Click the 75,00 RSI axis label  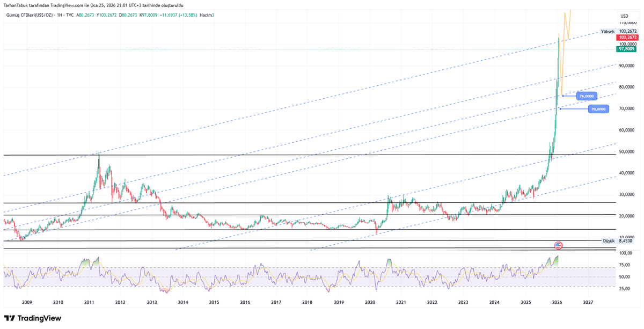coord(624,265)
